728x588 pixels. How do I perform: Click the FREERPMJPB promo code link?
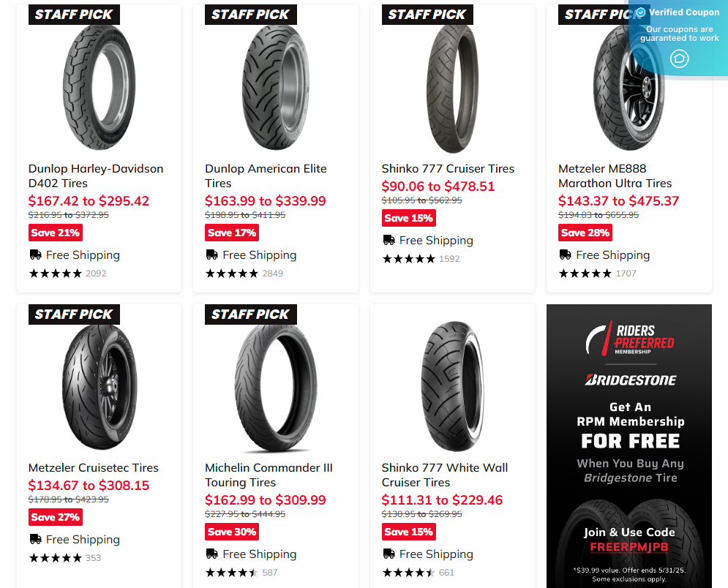(x=629, y=547)
